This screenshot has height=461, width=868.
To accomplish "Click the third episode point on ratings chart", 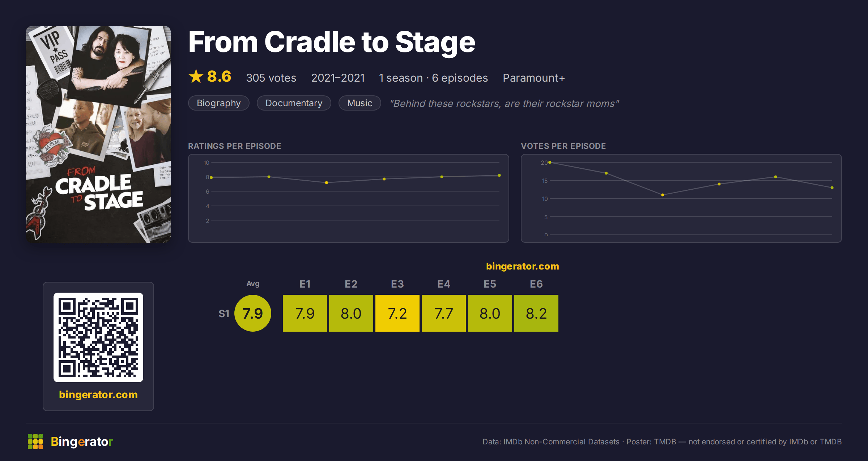I will (327, 183).
